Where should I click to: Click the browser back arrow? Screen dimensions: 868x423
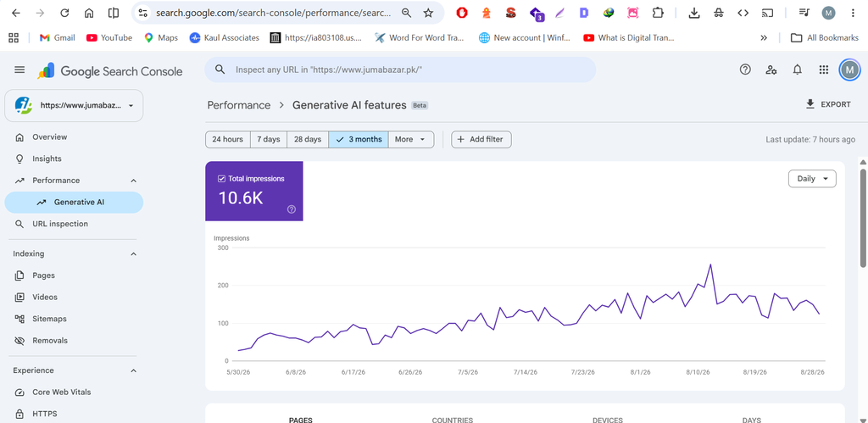pyautogui.click(x=16, y=13)
